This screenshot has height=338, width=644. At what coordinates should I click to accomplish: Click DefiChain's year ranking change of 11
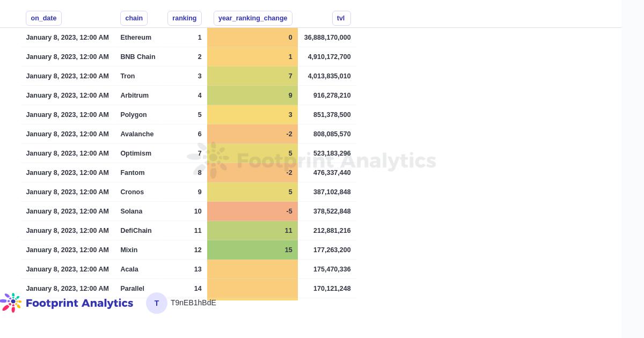pos(252,231)
